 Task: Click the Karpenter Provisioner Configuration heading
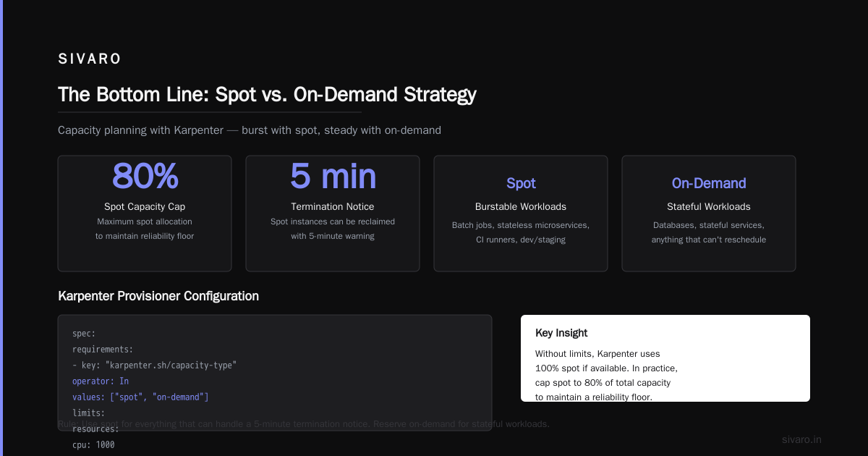[158, 296]
